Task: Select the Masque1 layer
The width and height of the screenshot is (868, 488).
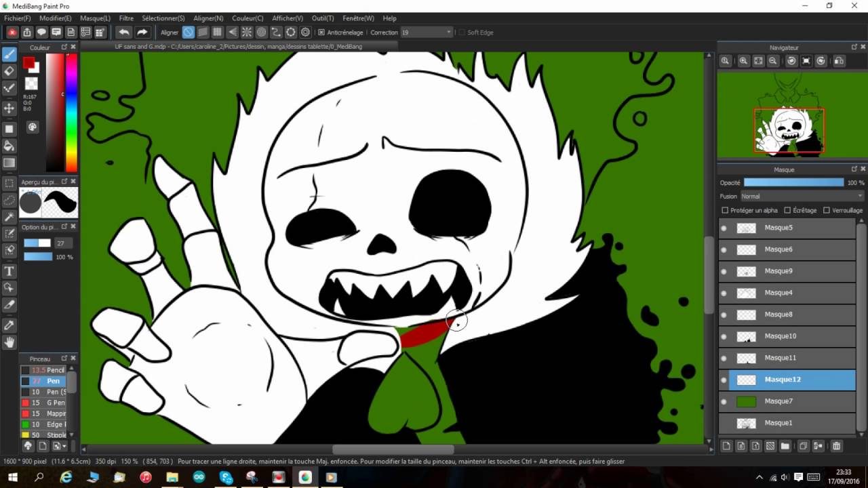Action: point(787,423)
